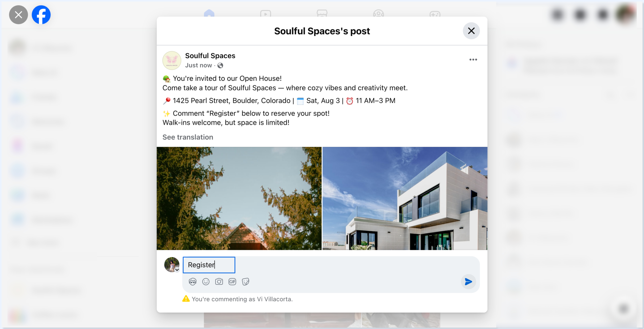Open the emoji picker in comment box

206,282
